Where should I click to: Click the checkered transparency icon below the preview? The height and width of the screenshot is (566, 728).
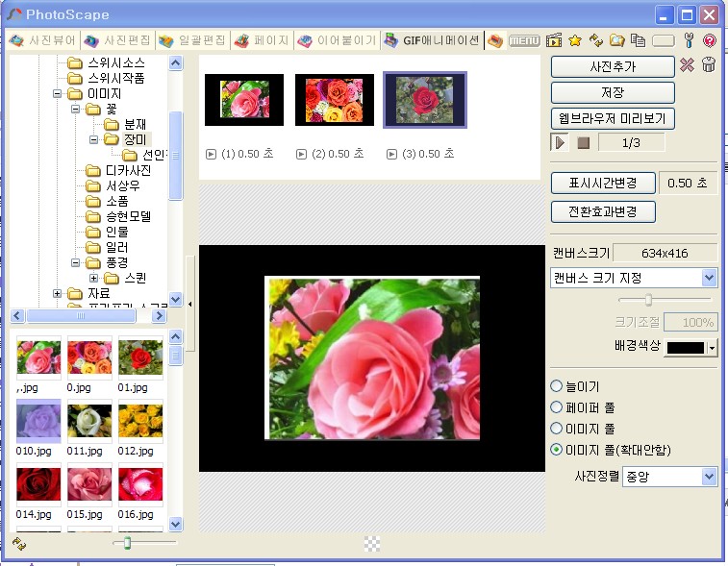[371, 544]
